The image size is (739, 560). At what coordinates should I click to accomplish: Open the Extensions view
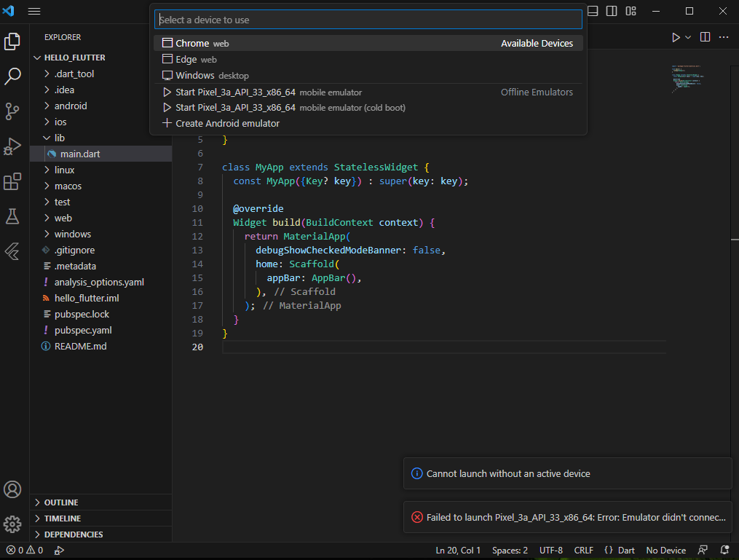click(12, 181)
